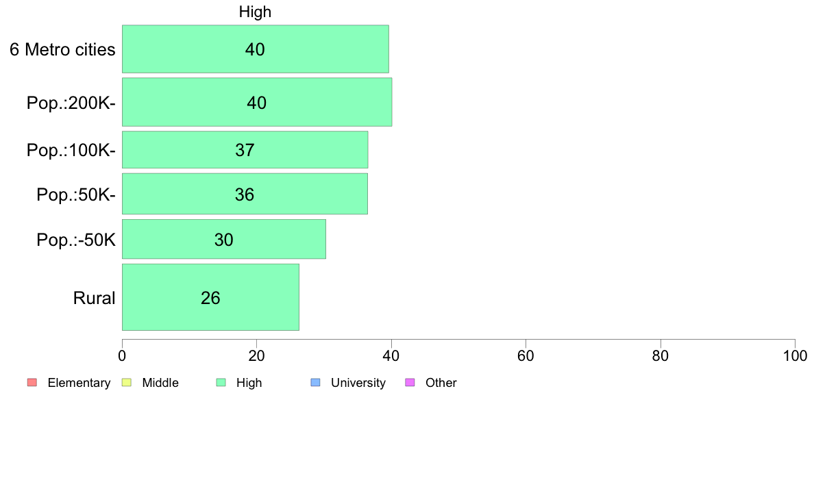Viewport: 814px width, 504px height.
Task: Click the 100 tick on x-axis
Action: coord(795,356)
